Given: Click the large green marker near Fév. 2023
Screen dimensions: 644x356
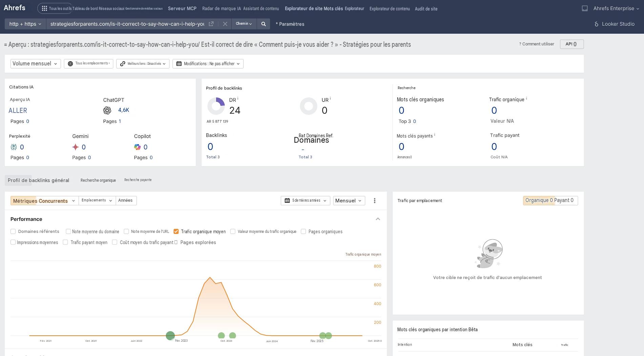Looking at the screenshot, I should (170, 336).
